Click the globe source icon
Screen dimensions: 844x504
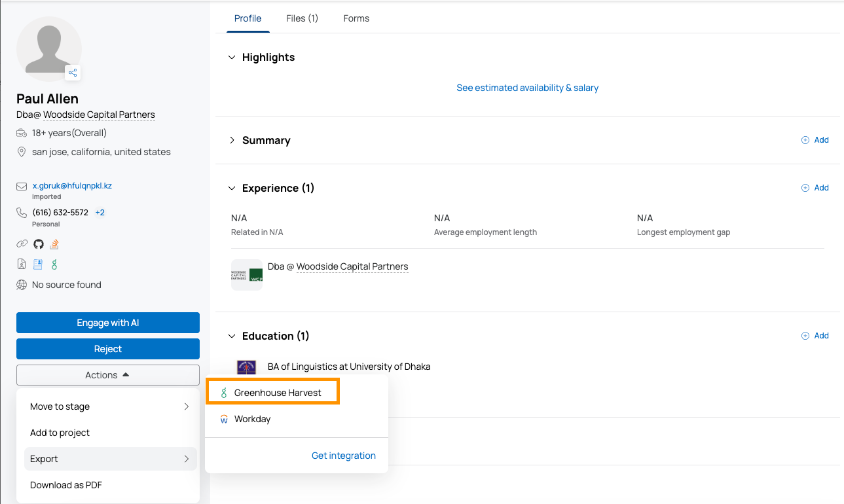[22, 285]
